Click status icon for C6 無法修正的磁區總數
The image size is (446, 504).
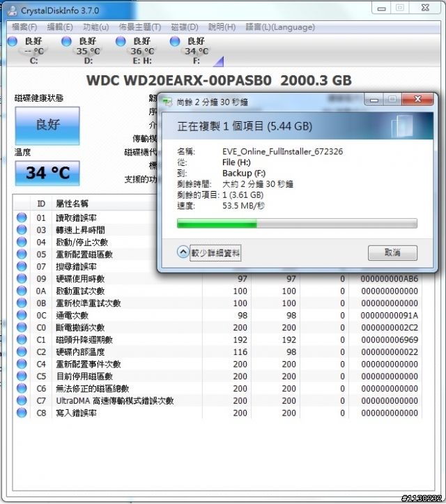point(22,388)
